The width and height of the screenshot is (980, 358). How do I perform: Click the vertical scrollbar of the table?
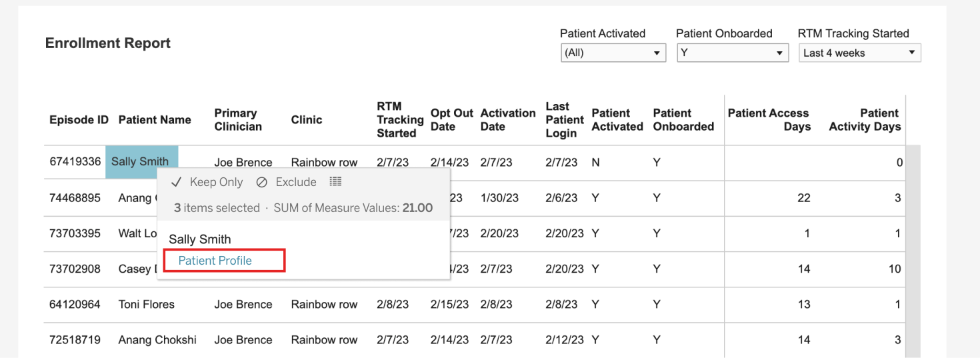coord(913,251)
